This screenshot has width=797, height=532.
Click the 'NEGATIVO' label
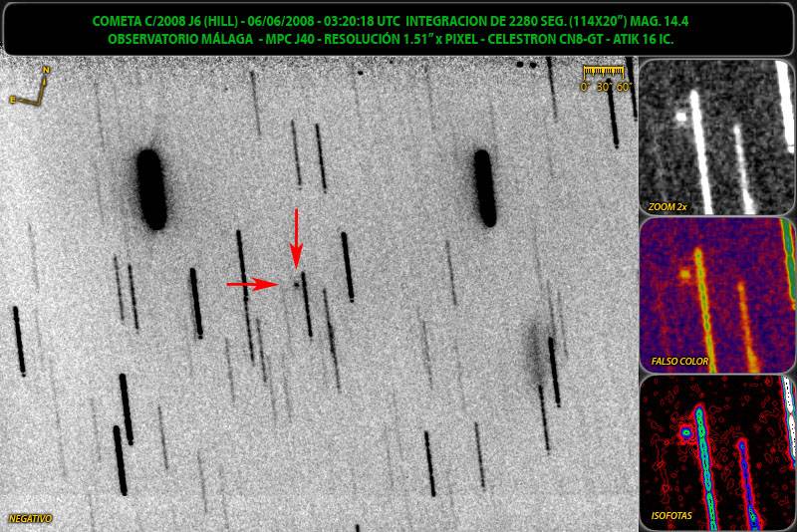(31, 519)
